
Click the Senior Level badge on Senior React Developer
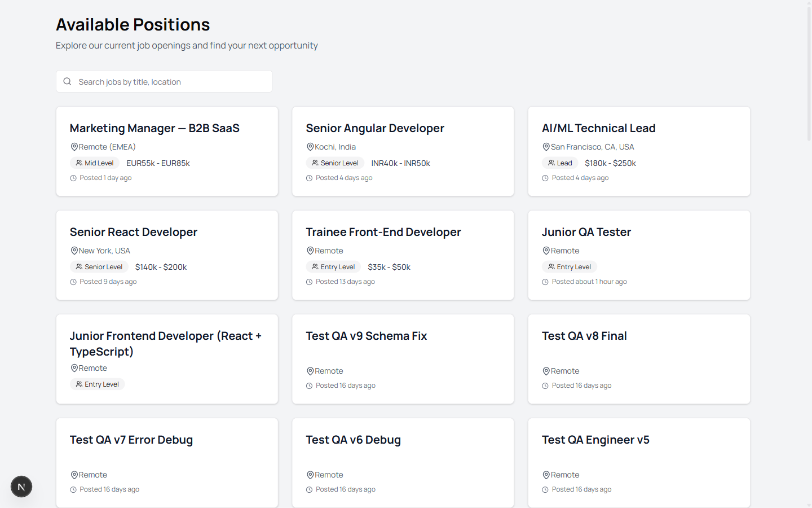point(99,267)
